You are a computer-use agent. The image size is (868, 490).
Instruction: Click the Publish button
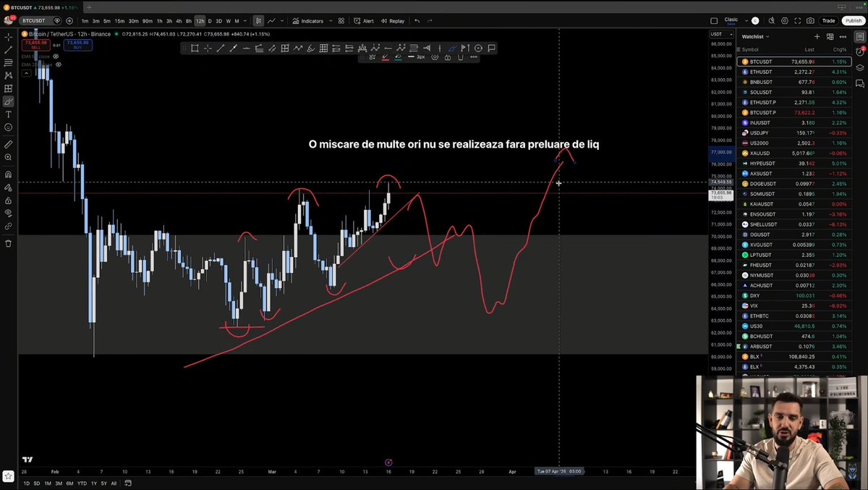[853, 21]
